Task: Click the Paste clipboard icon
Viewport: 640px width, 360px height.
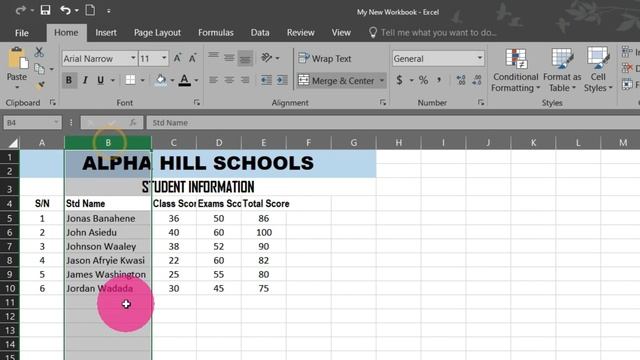Action: 17,59
